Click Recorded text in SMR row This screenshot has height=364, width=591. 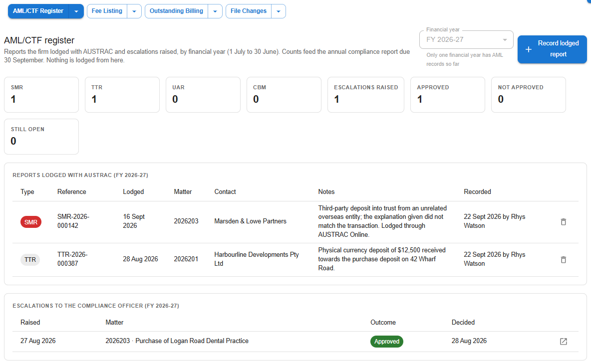(494, 221)
